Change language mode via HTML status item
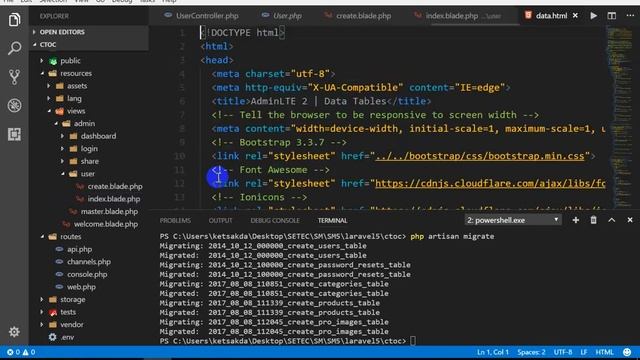 click(x=604, y=352)
